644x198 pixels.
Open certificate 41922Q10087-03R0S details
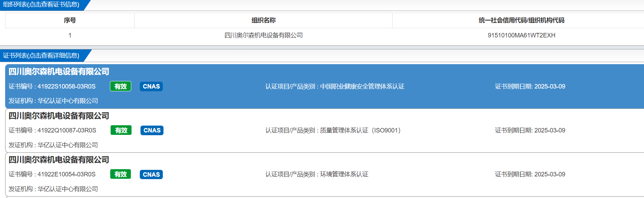(325, 130)
